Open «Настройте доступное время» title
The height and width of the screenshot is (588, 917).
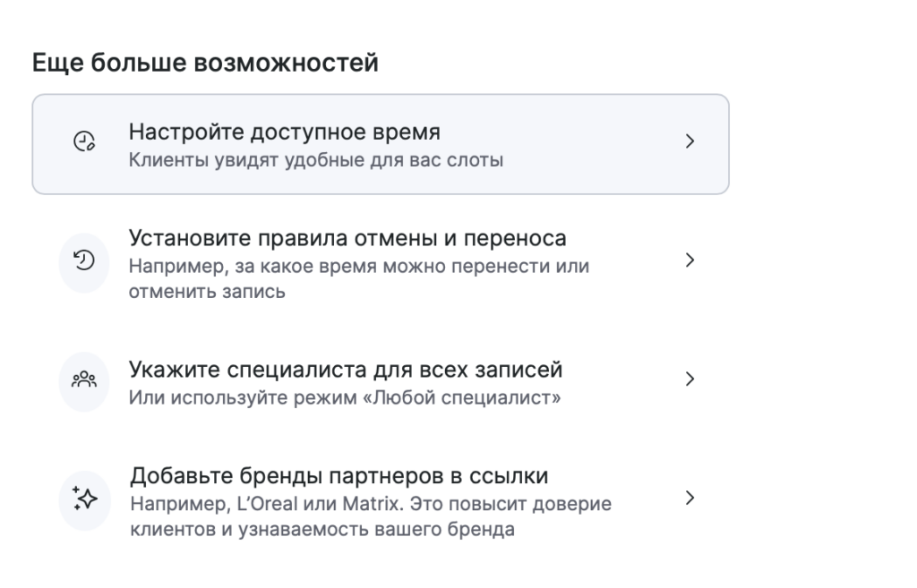coord(285,132)
